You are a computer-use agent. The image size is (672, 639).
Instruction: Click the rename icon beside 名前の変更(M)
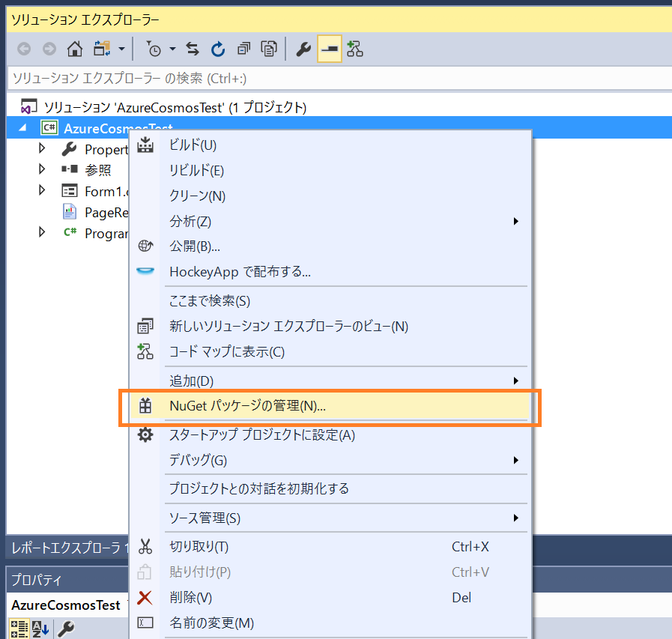(145, 623)
